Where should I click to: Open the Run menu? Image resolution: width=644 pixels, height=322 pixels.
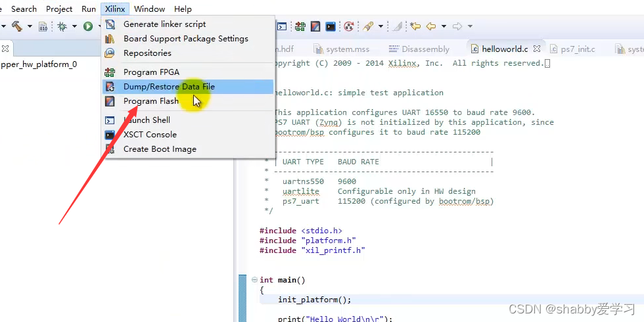pos(89,9)
